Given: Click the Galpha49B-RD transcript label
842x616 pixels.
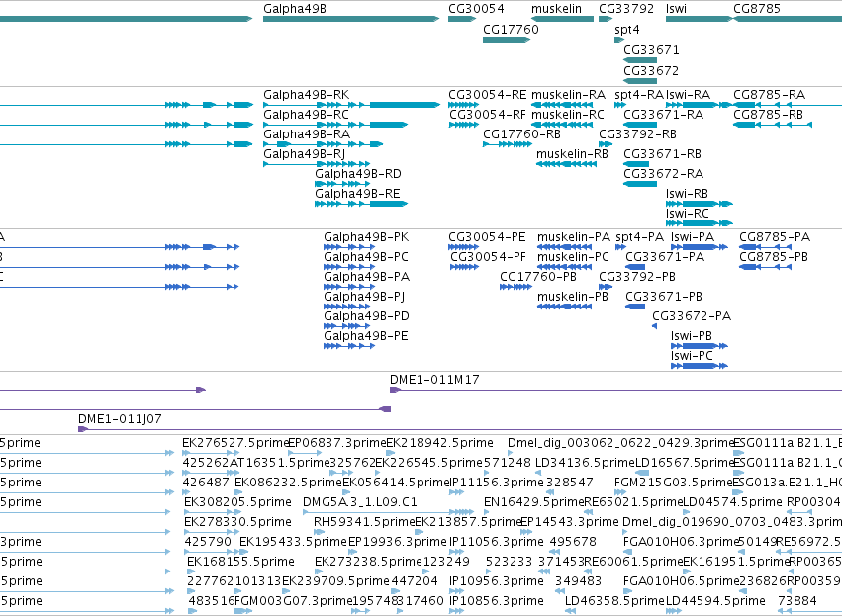Looking at the screenshot, I should (358, 174).
